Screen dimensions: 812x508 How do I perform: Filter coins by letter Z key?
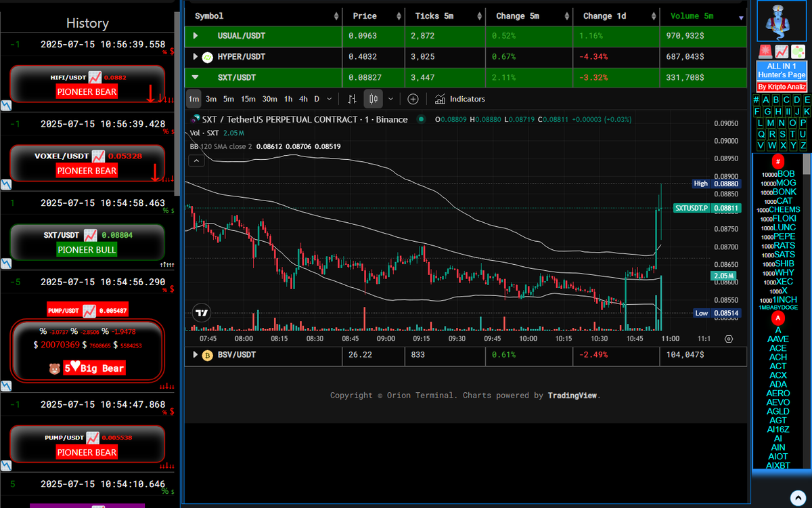tap(803, 146)
